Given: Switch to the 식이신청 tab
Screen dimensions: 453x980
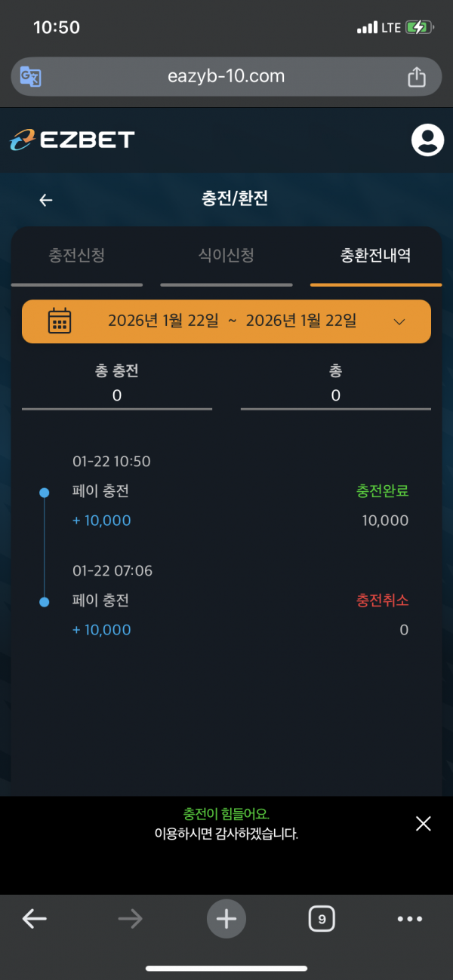Looking at the screenshot, I should click(226, 256).
